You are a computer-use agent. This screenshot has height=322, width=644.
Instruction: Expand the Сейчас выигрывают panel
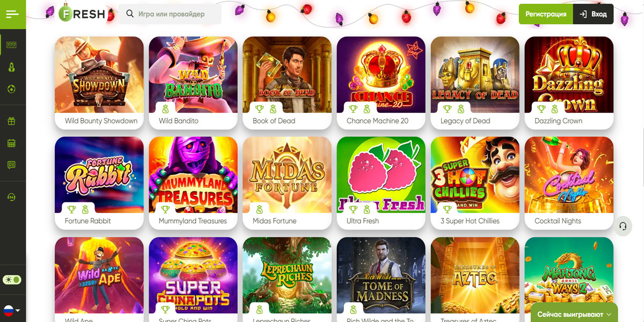[574, 314]
